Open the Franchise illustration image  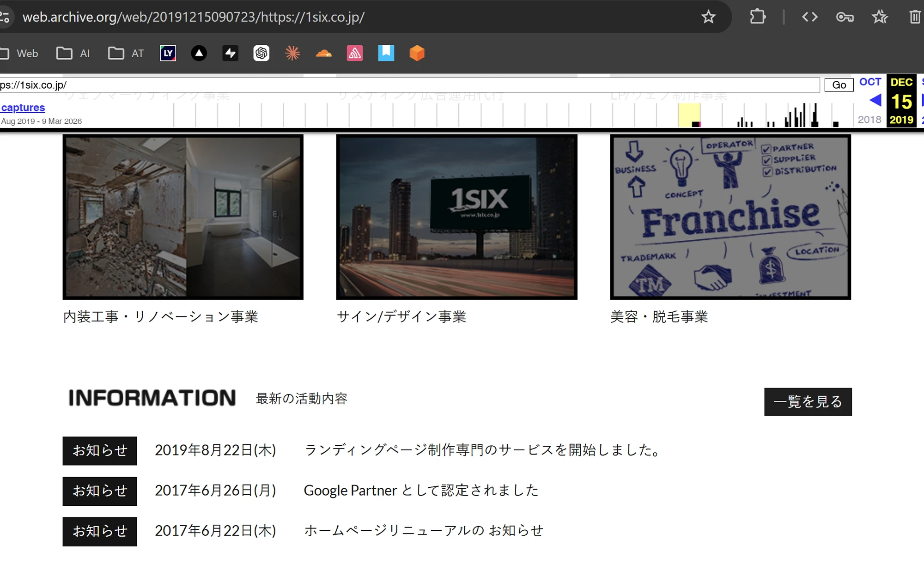[730, 217]
